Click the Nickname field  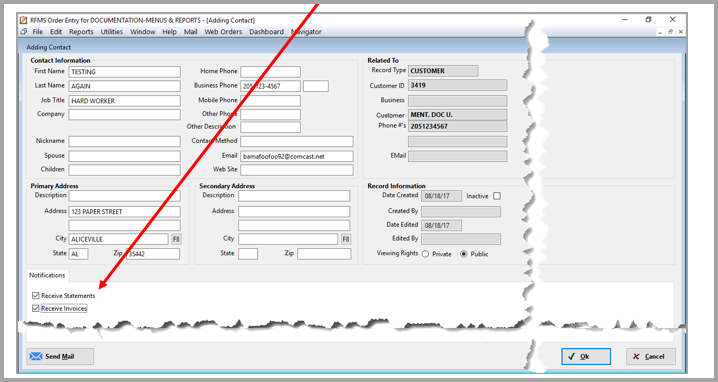[125, 142]
